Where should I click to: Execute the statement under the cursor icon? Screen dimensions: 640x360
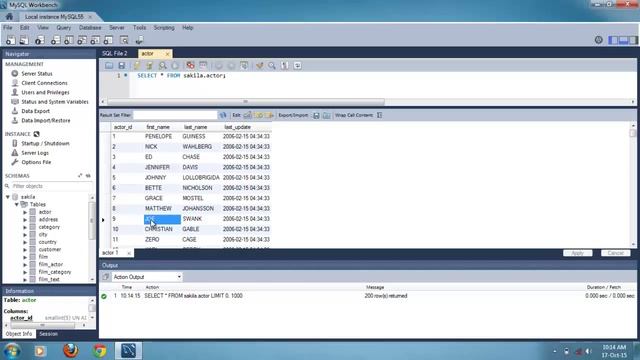click(x=149, y=65)
